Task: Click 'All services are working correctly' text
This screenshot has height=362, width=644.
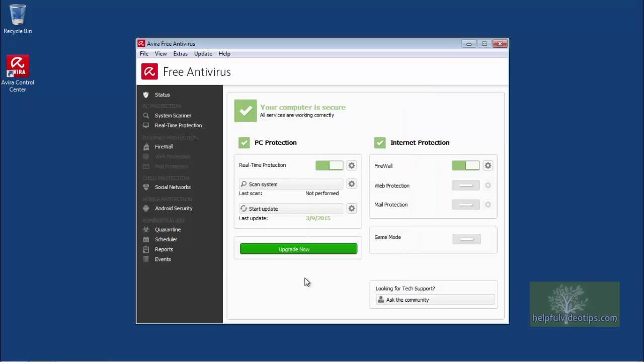Action: tap(297, 115)
